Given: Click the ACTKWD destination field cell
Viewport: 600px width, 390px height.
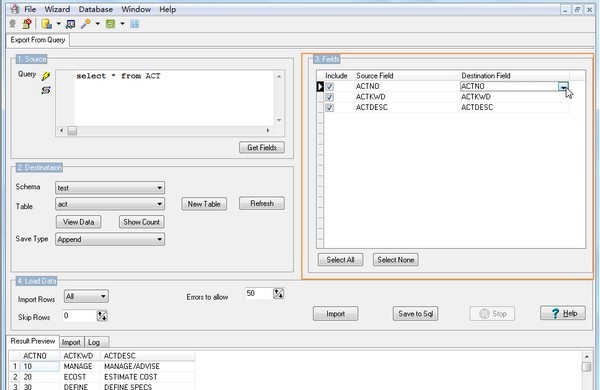Looking at the screenshot, I should coord(514,97).
